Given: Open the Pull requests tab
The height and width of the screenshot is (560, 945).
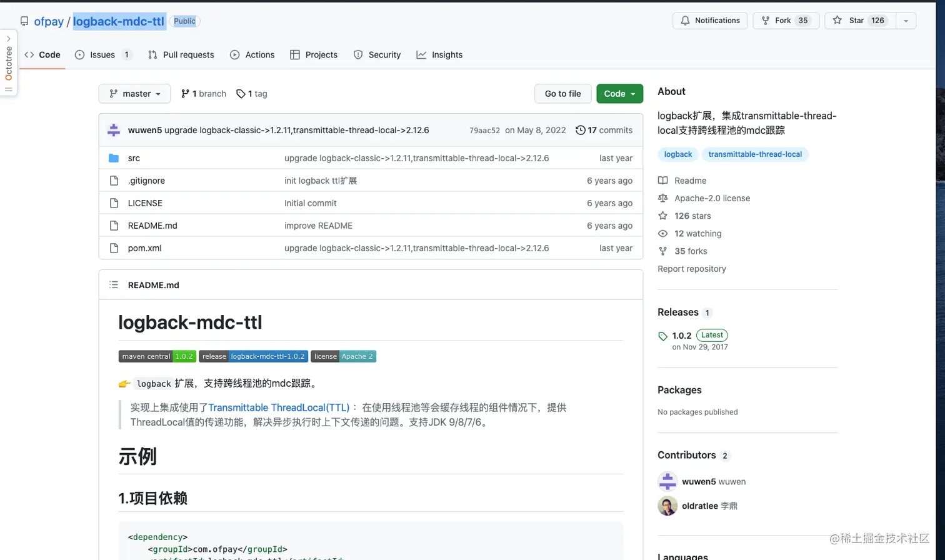Looking at the screenshot, I should pyautogui.click(x=181, y=55).
